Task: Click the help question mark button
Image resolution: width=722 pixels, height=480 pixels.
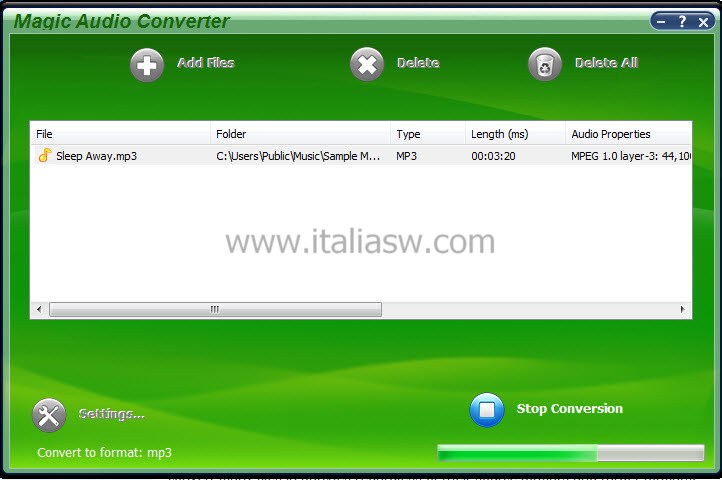Action: tap(682, 21)
